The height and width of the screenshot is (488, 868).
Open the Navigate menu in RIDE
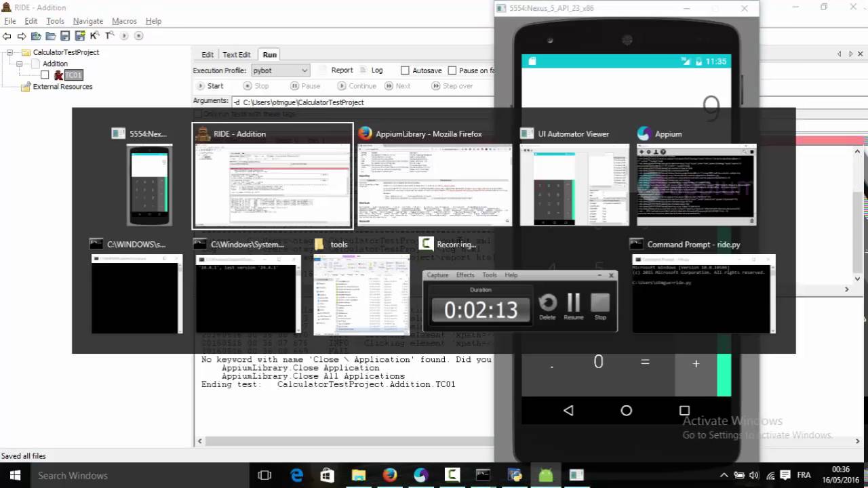pos(88,21)
